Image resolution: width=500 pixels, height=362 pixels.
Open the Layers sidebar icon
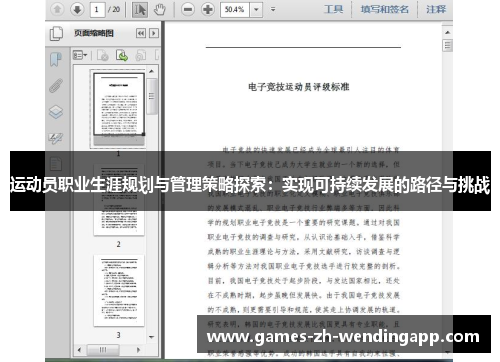point(56,112)
